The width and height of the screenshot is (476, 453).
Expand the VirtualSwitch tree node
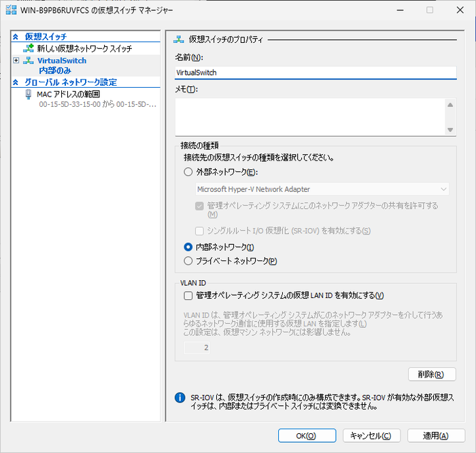(x=16, y=61)
